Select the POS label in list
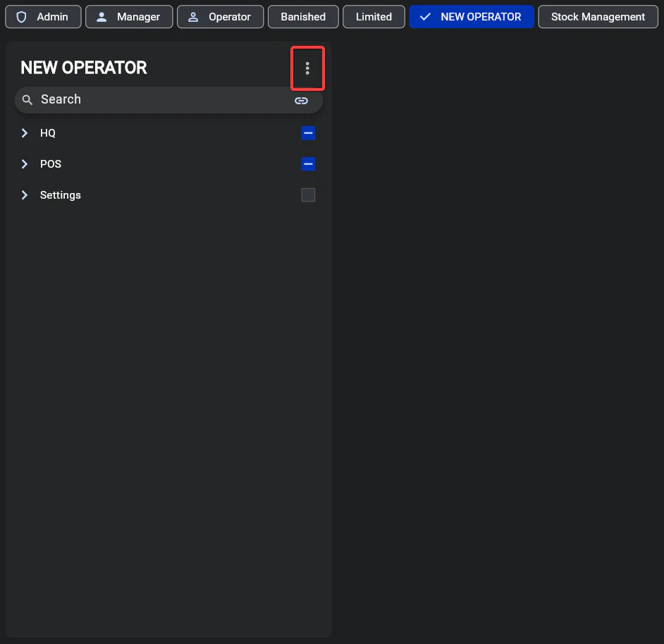Screen dimensions: 664x644 pos(51,164)
